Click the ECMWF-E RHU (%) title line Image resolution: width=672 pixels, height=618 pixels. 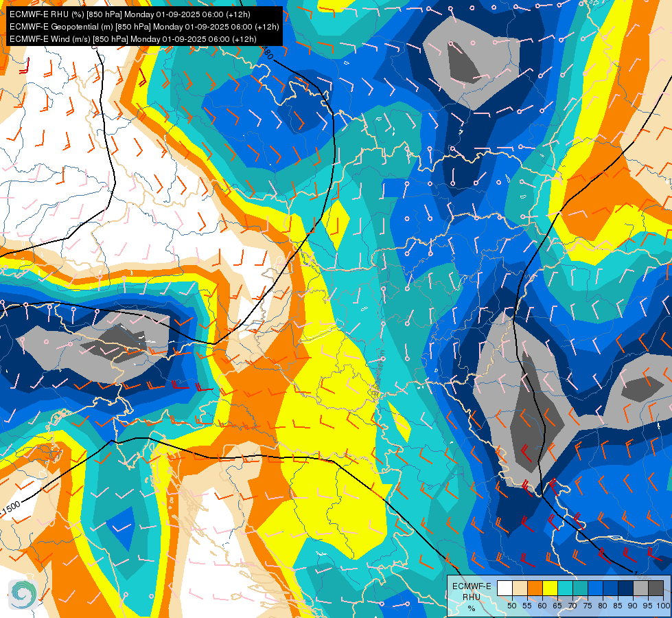tap(130, 14)
